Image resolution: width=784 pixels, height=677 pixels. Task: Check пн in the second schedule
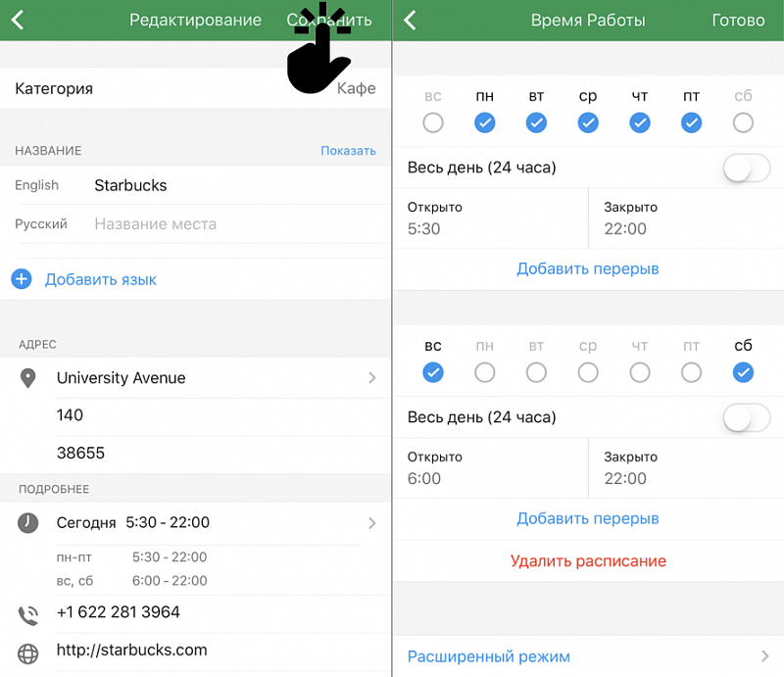(484, 372)
